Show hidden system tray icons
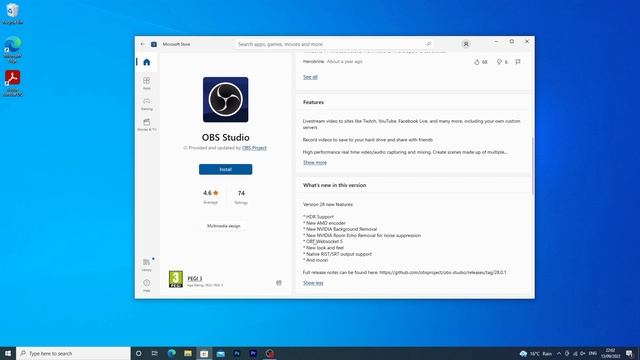 pyautogui.click(x=559, y=353)
